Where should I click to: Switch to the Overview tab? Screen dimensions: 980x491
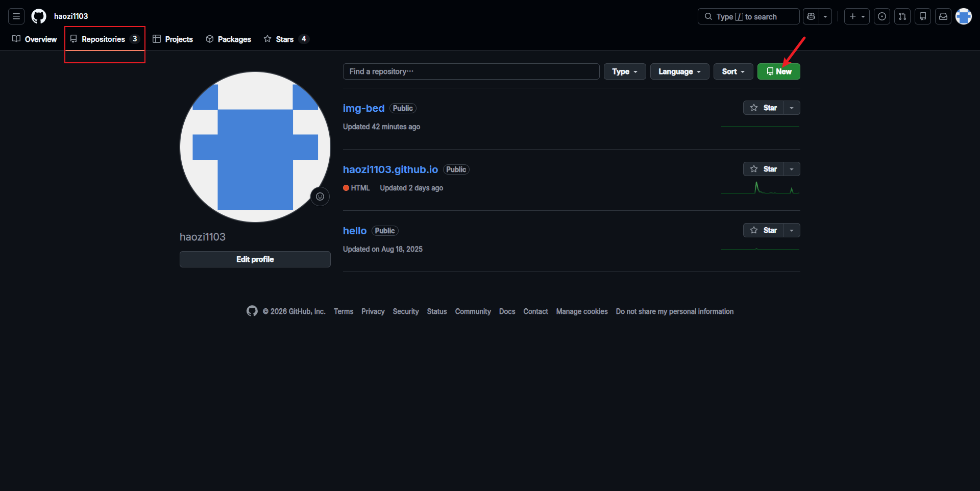pyautogui.click(x=35, y=39)
